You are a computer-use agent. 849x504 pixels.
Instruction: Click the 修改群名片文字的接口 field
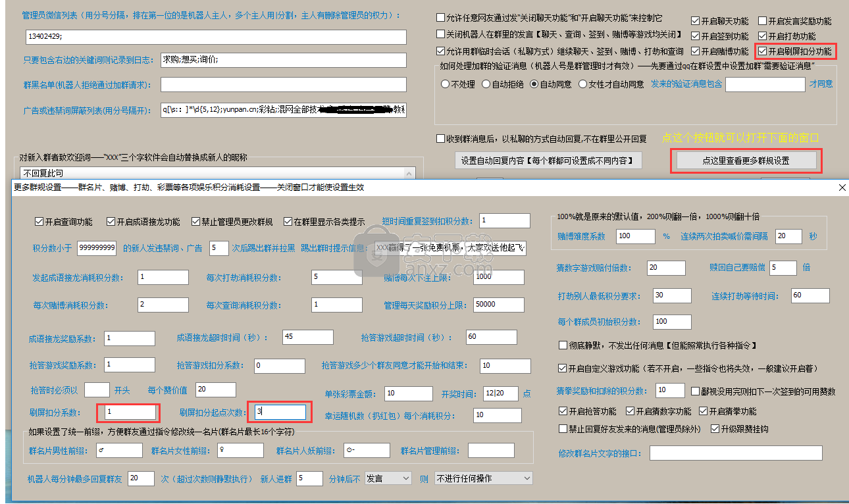(736, 453)
